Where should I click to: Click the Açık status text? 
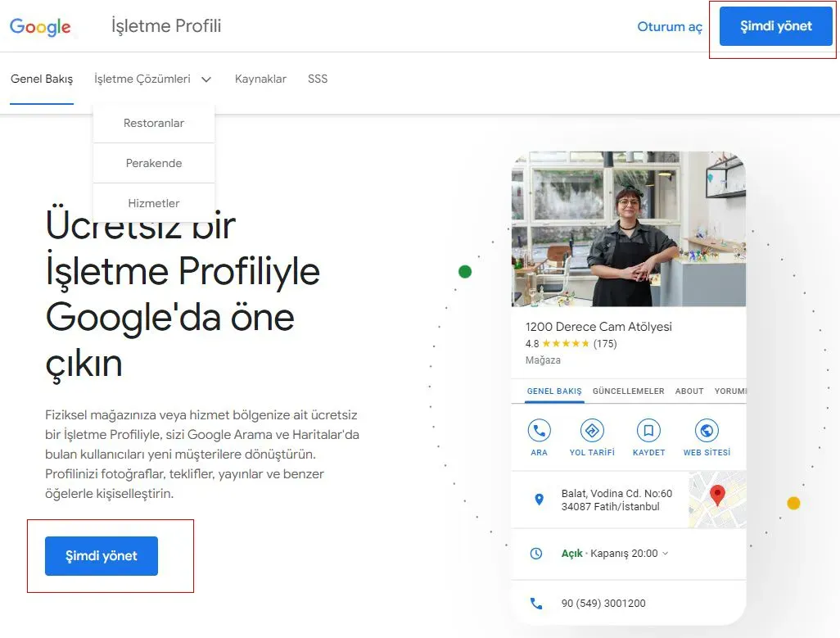(571, 554)
